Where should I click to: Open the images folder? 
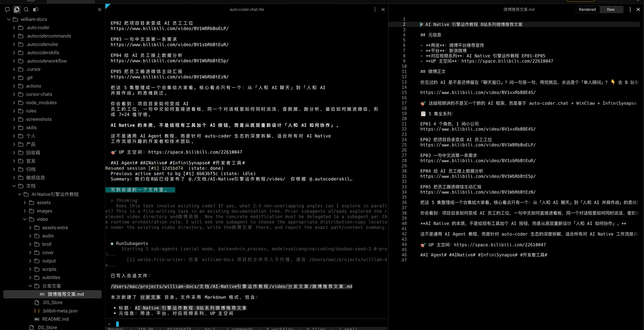point(52,211)
